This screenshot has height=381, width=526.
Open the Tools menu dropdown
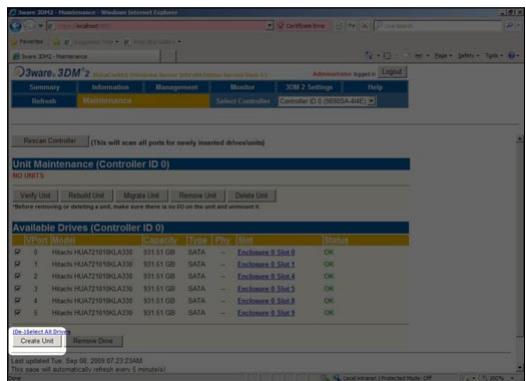[x=494, y=56]
